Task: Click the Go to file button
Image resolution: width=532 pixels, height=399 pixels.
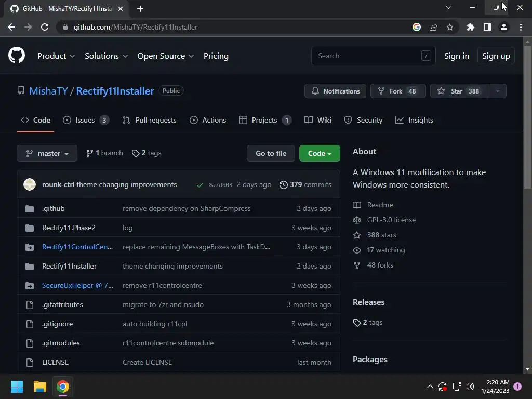Action: click(271, 153)
